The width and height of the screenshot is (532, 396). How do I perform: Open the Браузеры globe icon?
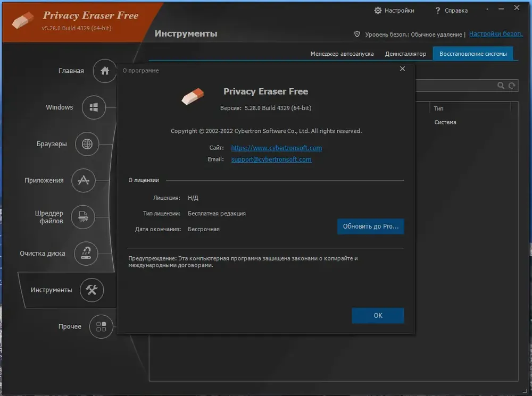point(87,144)
